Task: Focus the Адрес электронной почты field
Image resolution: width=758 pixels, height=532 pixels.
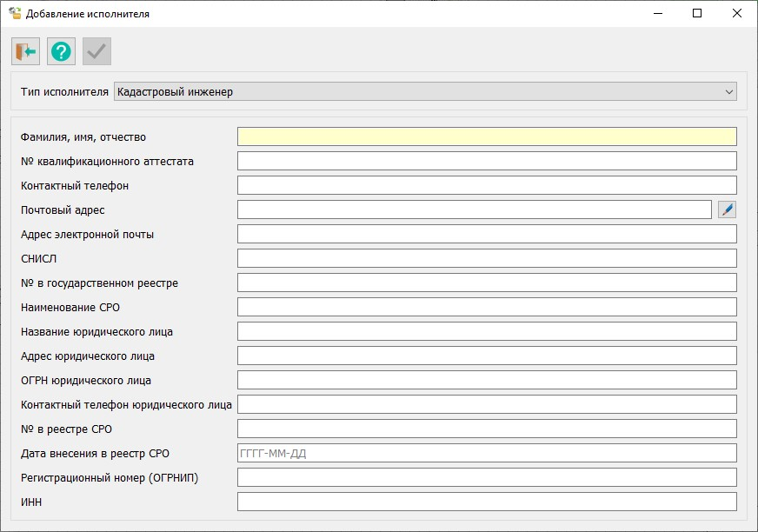Action: (x=486, y=234)
